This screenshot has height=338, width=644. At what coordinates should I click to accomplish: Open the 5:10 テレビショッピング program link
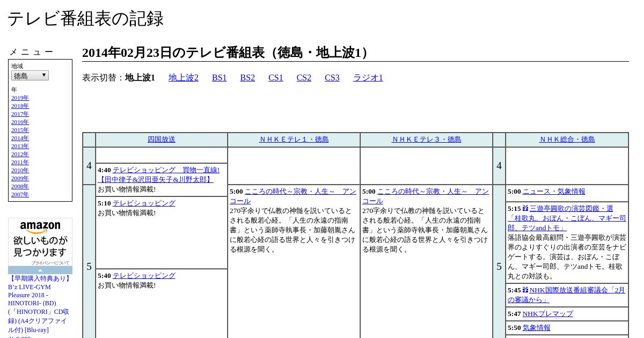[x=144, y=203]
